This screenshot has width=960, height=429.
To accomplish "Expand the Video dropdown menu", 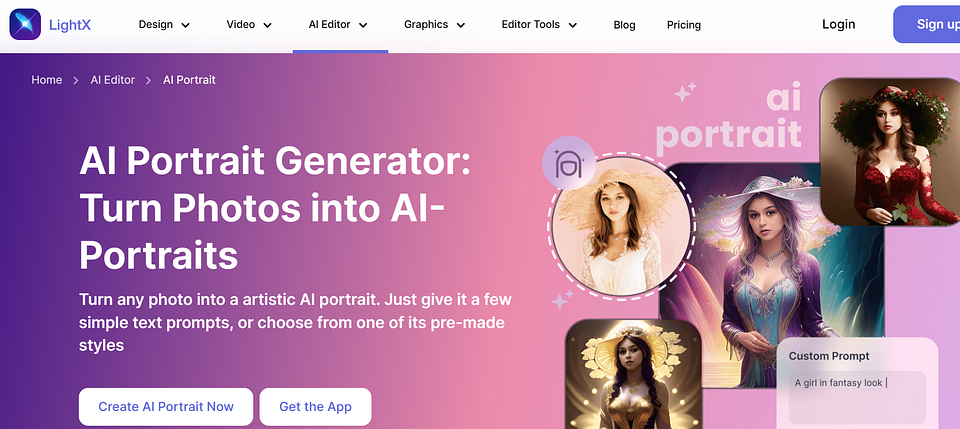I will 249,24.
